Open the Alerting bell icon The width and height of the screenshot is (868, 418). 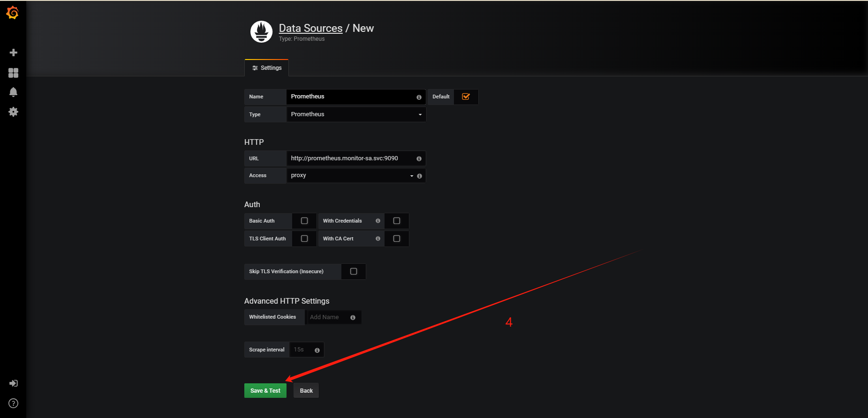click(14, 92)
